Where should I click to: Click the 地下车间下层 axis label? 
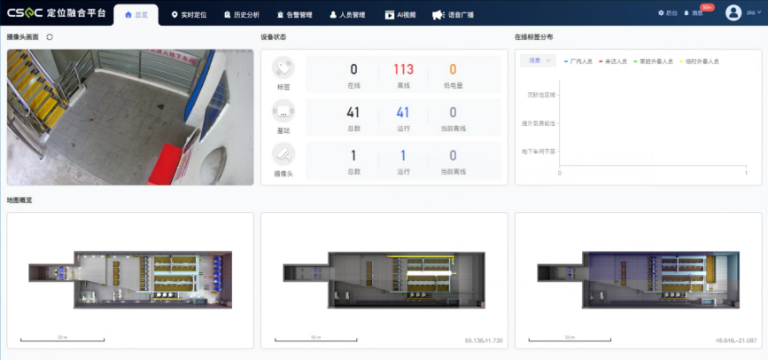[539, 152]
